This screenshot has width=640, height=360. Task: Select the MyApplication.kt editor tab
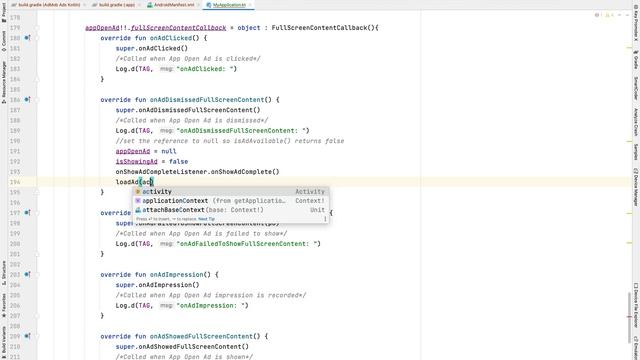coord(229,5)
